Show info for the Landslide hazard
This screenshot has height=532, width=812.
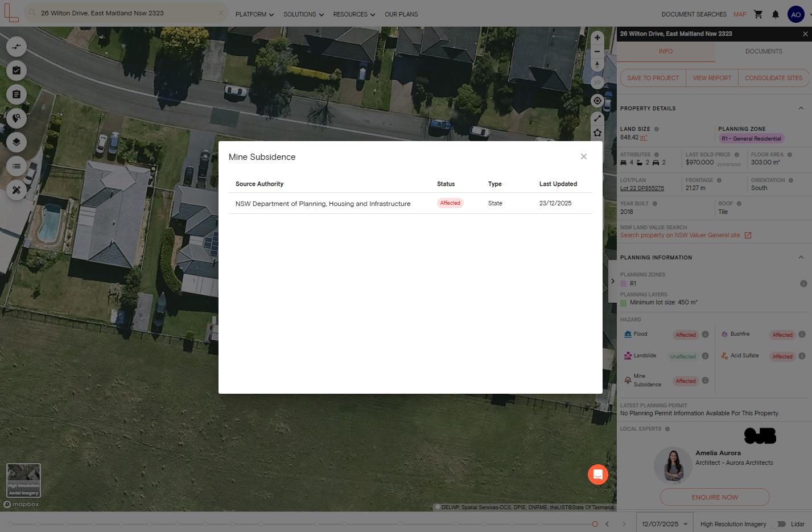pos(705,356)
